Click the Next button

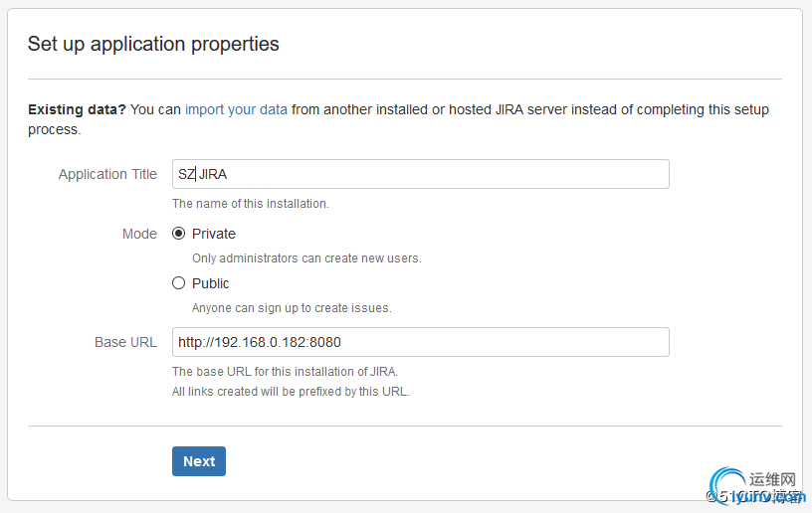199,461
